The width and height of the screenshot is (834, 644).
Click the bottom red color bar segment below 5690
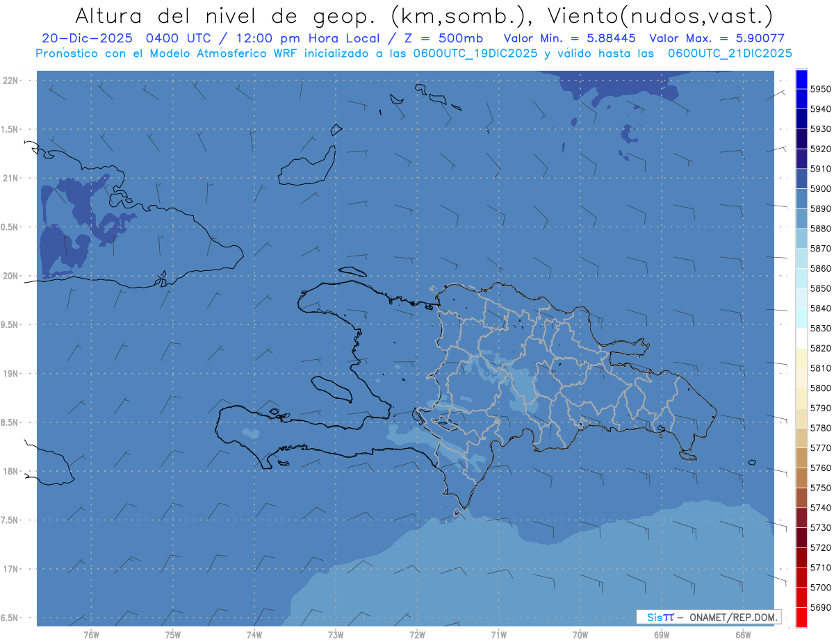801,617
